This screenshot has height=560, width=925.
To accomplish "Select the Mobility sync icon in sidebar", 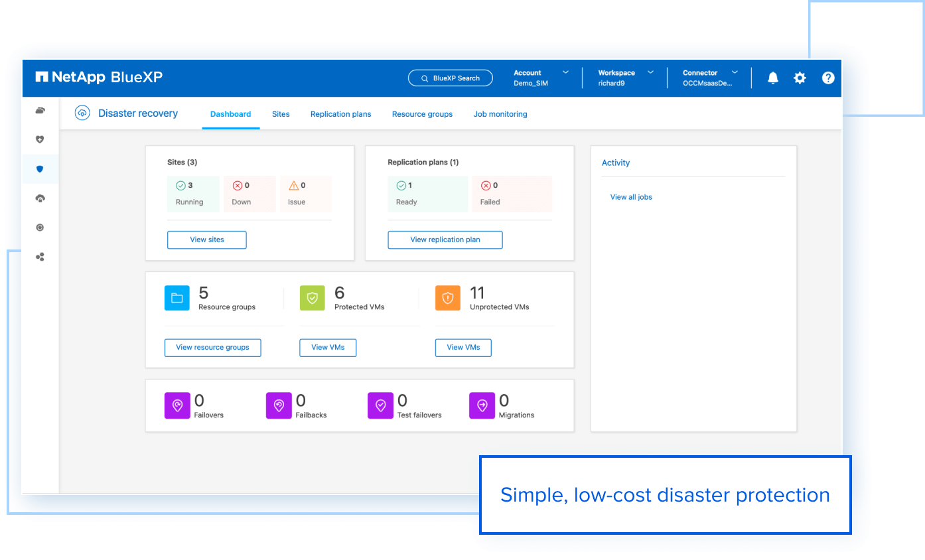I will pos(40,227).
